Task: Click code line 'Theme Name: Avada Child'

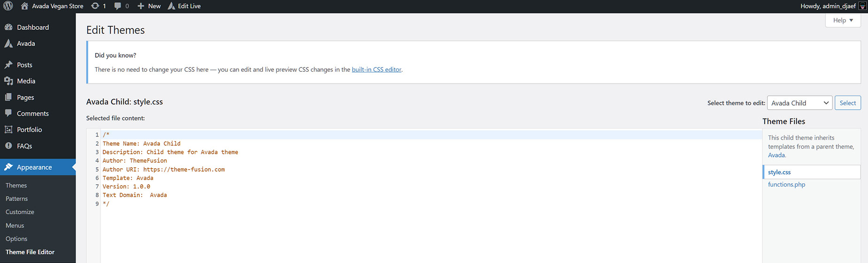Action: (141, 143)
